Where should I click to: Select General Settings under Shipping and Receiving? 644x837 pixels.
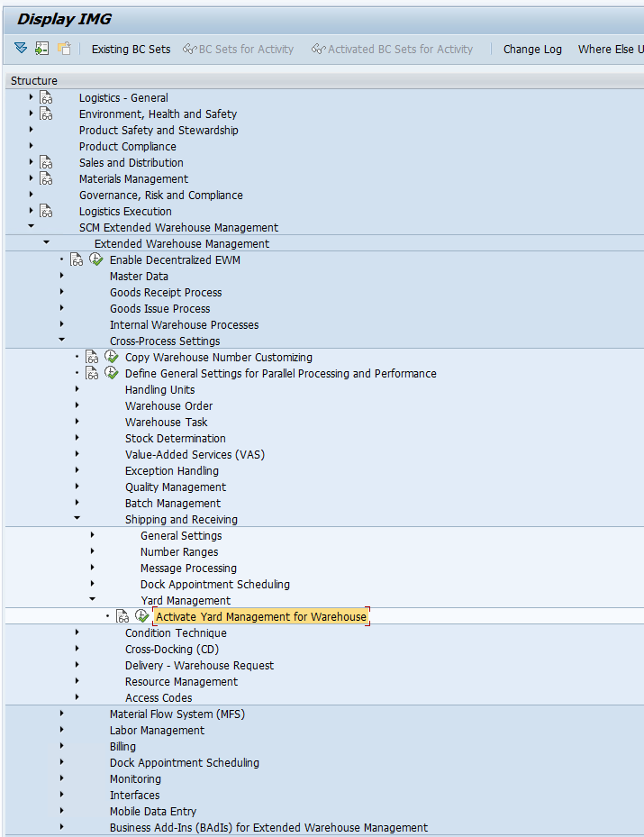[181, 536]
